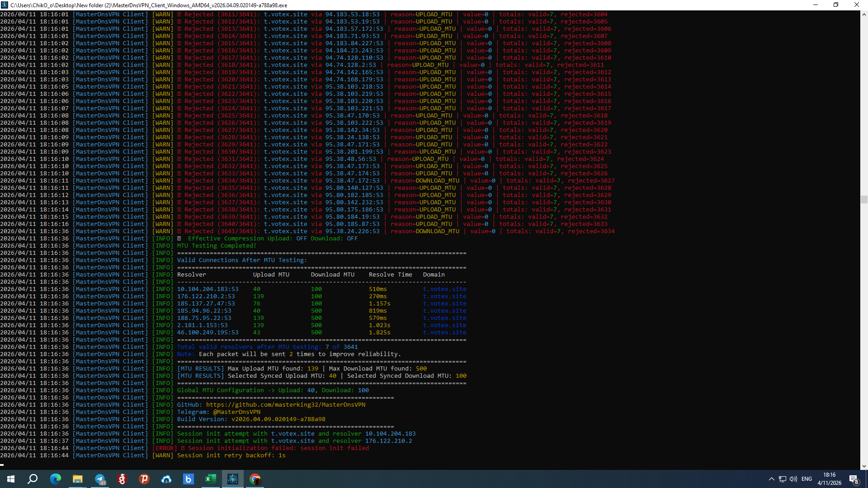Image resolution: width=868 pixels, height=488 pixels.
Task: Click the MasterDnsVPN client taskbar icon
Action: point(233,479)
